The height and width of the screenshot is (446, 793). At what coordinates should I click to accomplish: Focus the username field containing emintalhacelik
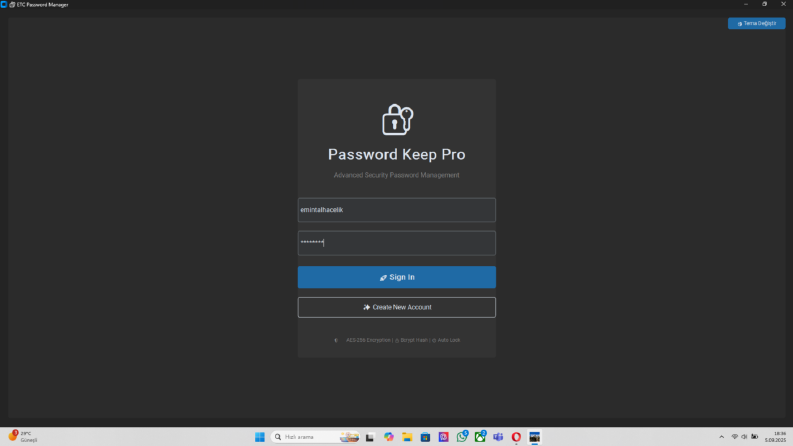point(396,210)
